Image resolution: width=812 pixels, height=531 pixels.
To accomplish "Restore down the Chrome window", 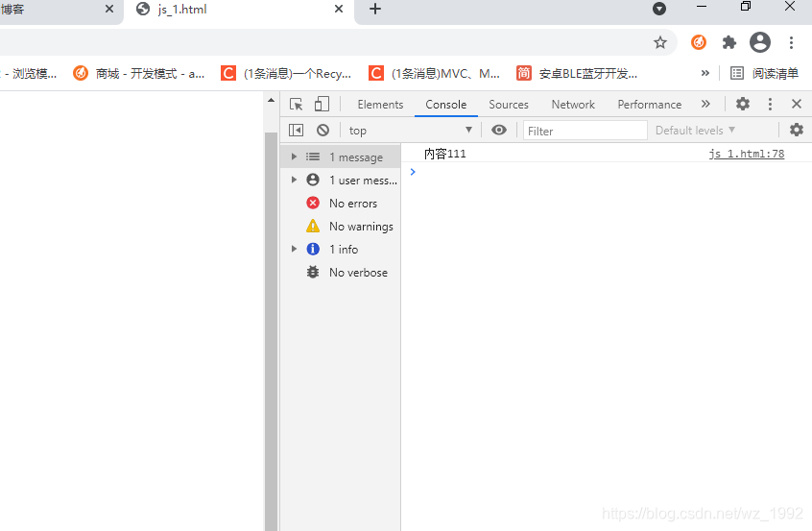I will tap(746, 7).
